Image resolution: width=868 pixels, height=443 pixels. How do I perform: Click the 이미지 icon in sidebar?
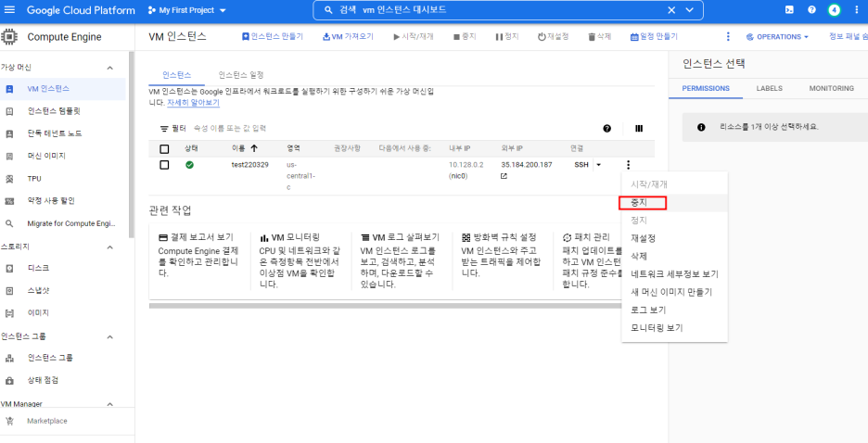pyautogui.click(x=9, y=313)
